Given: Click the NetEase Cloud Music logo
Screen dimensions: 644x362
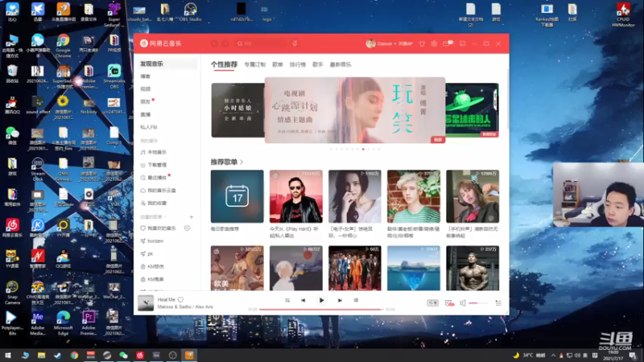Looking at the screenshot, I should (x=160, y=43).
